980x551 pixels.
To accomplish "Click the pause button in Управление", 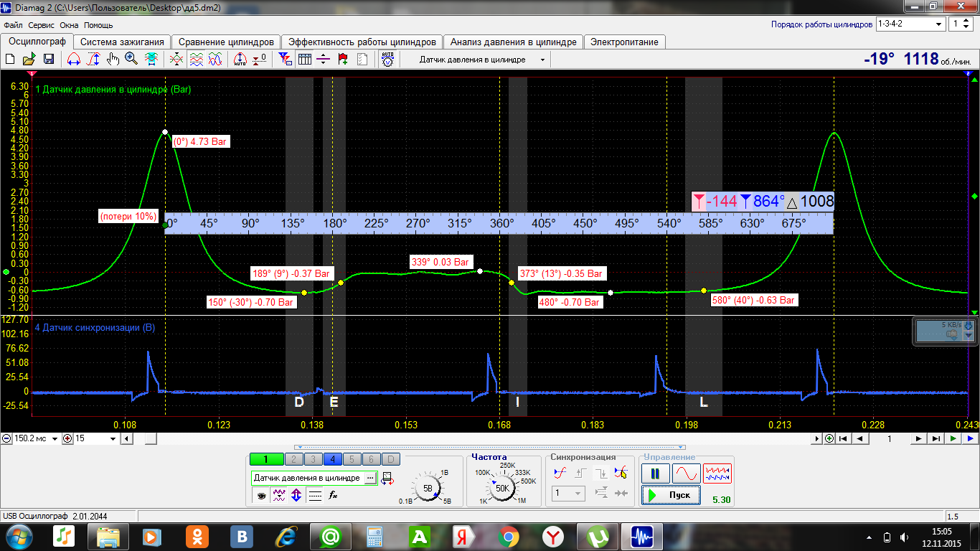I will (656, 474).
